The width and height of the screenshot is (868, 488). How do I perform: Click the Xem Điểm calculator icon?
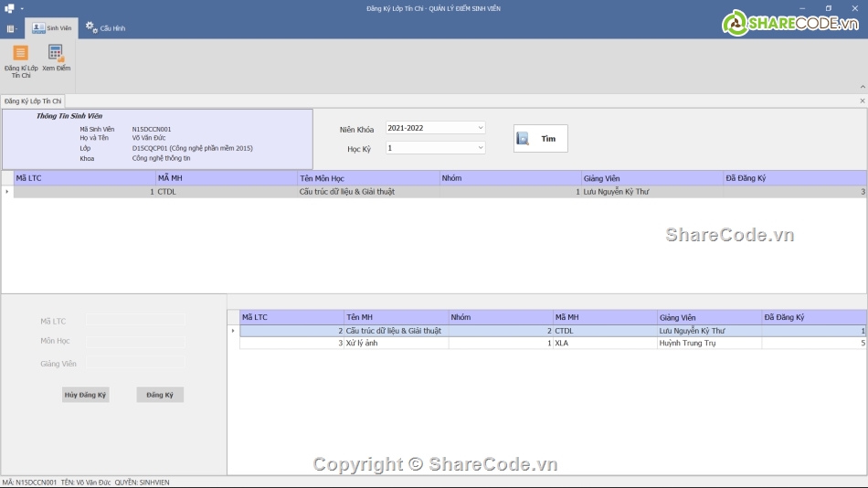pos(56,54)
